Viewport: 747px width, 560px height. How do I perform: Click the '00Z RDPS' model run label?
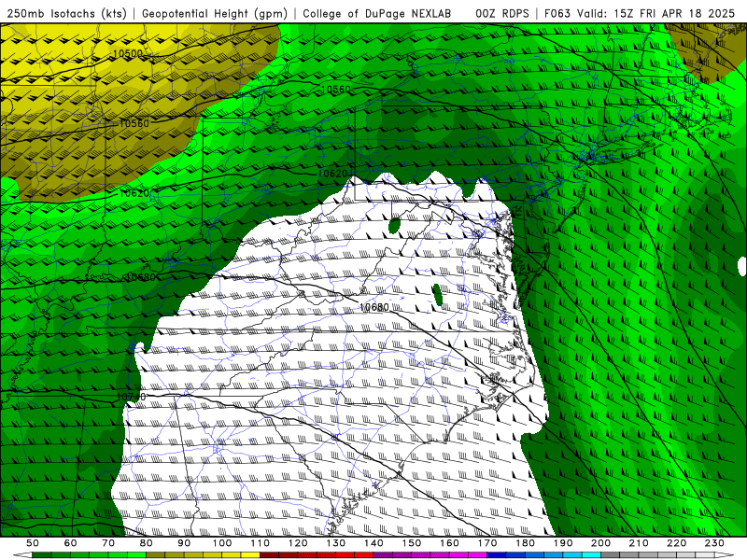501,14
